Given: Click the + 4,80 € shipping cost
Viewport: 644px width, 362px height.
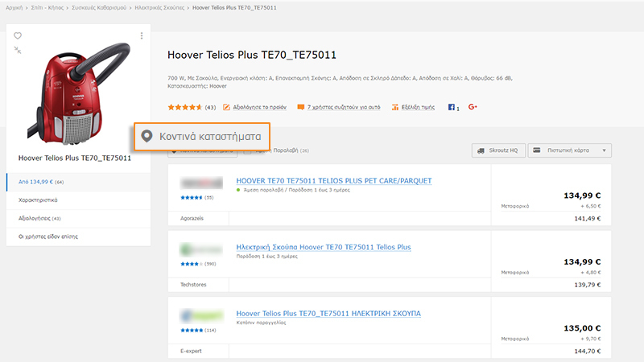Looking at the screenshot, I should tap(591, 273).
